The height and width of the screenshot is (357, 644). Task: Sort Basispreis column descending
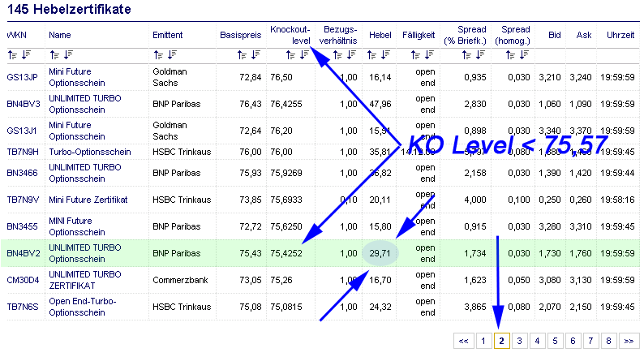[255, 55]
